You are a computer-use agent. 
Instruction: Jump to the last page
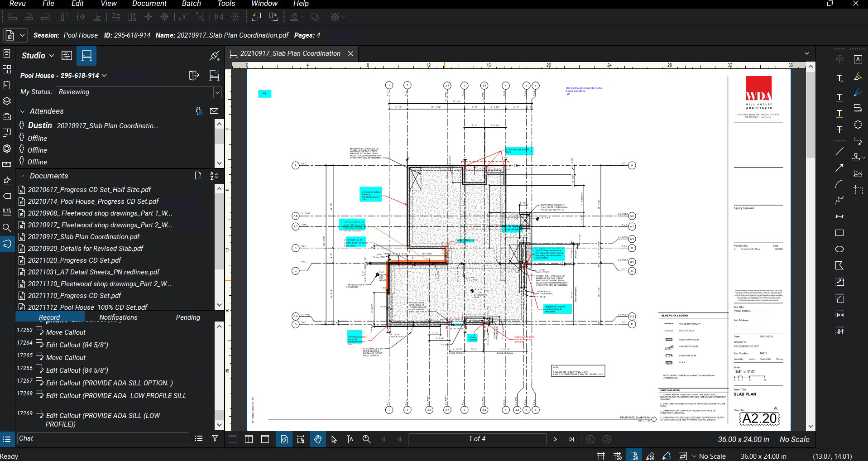pos(571,439)
